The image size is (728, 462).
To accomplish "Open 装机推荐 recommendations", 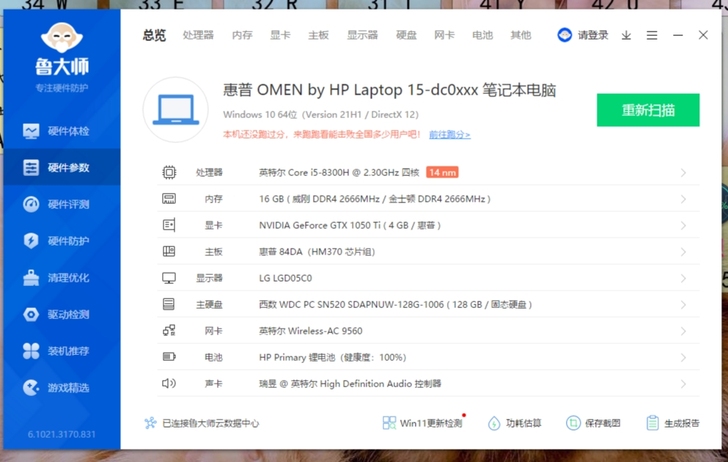I will pyautogui.click(x=62, y=351).
